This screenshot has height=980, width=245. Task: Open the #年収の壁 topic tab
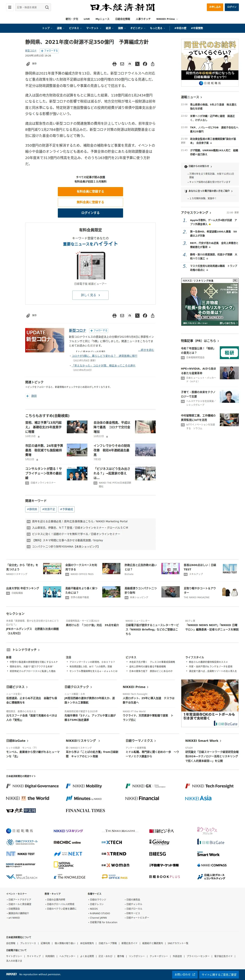180,28
